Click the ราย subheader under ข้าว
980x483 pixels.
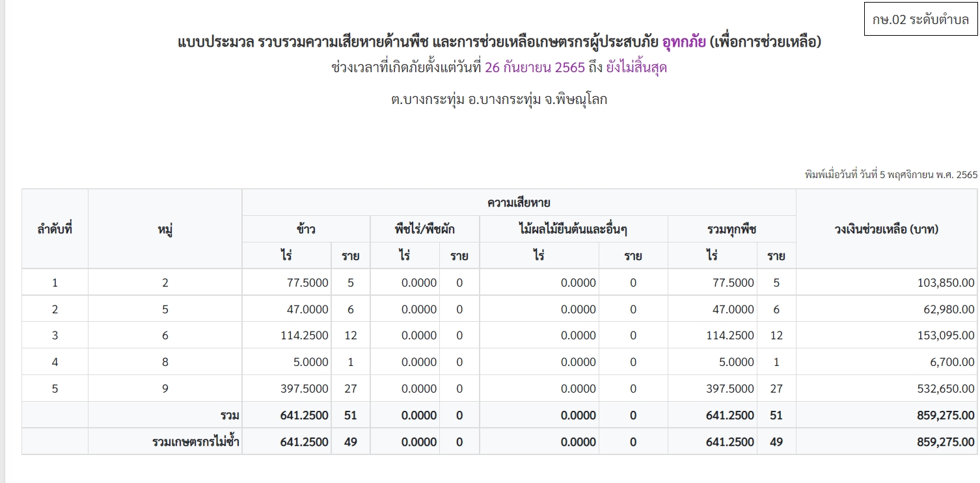coord(351,255)
